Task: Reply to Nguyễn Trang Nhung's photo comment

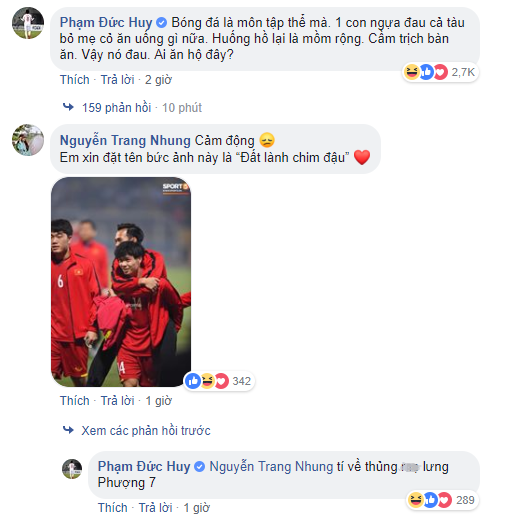Action: coord(118,401)
